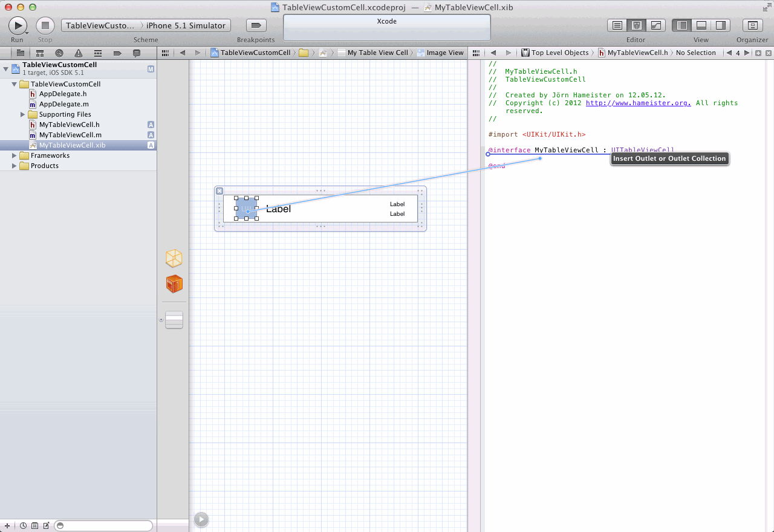Toggle Breakpoints on or off

(256, 25)
